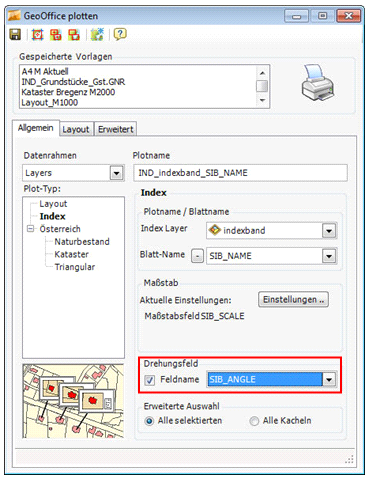Select the Naturbestand plot type

tap(82, 242)
